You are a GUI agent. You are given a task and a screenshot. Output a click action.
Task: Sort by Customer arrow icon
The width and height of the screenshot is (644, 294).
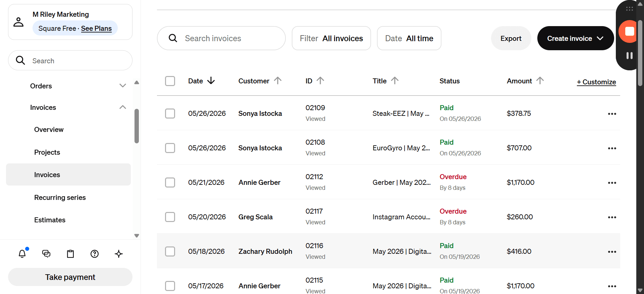[x=278, y=81]
